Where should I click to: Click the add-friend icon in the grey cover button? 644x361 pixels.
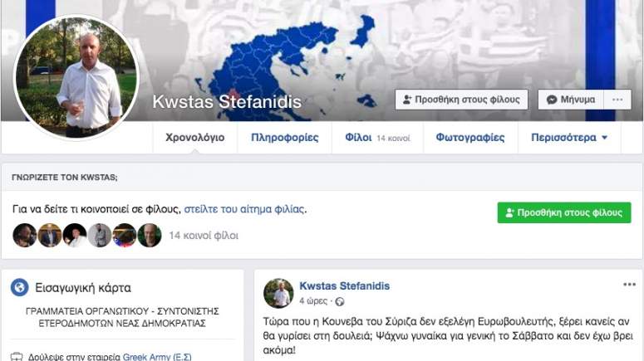pos(407,100)
